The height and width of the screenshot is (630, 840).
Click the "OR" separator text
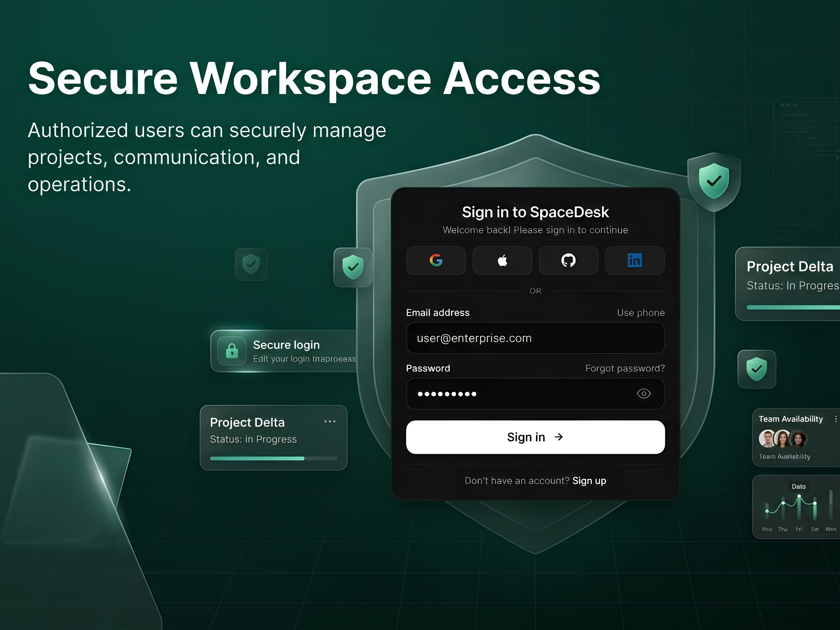[x=535, y=291]
